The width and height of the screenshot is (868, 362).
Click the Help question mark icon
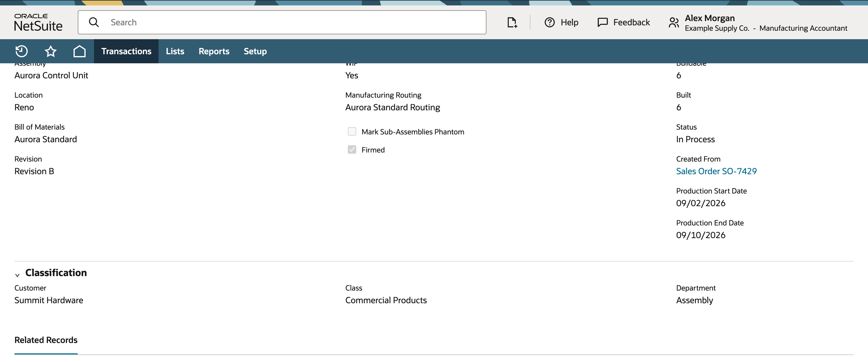pyautogui.click(x=549, y=22)
